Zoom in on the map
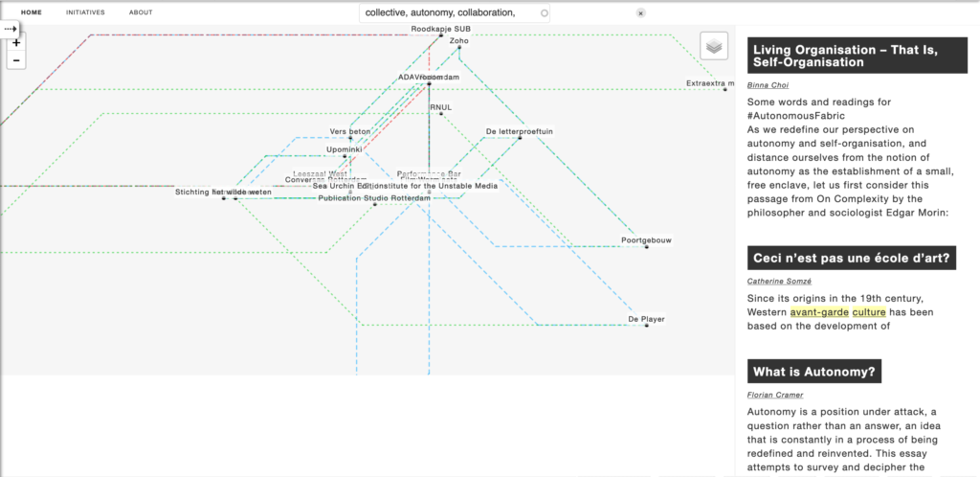The height and width of the screenshot is (477, 980). pyautogui.click(x=16, y=43)
